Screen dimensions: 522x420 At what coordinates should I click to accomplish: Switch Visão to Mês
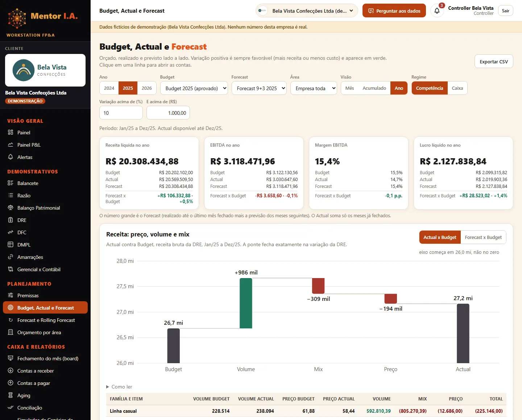coord(349,88)
